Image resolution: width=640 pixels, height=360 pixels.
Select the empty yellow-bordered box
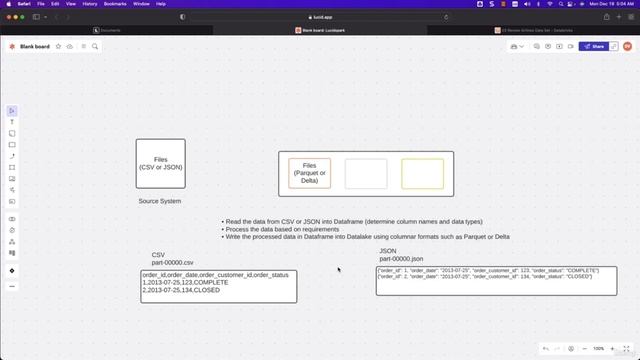tap(422, 174)
